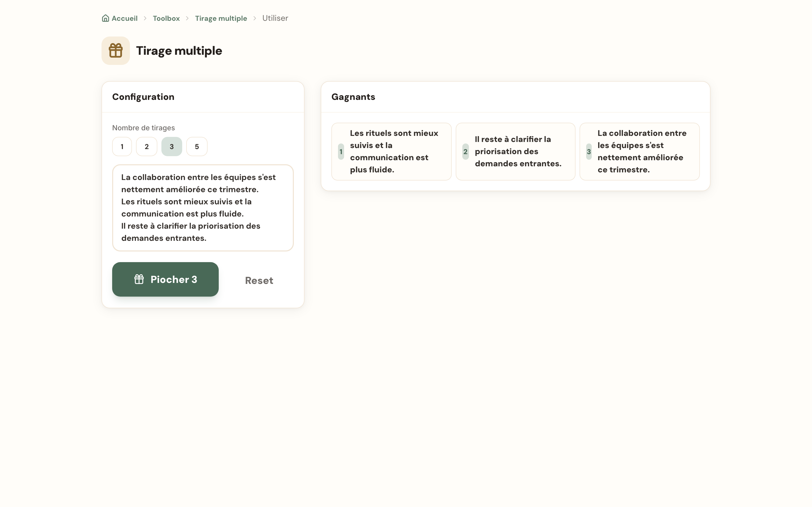Click the number 2 badge on second winner

click(x=465, y=152)
